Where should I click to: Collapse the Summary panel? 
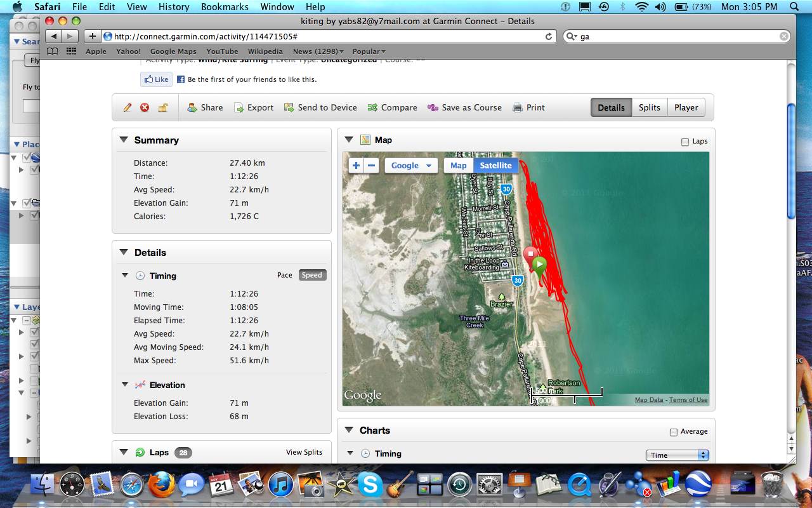[x=122, y=140]
